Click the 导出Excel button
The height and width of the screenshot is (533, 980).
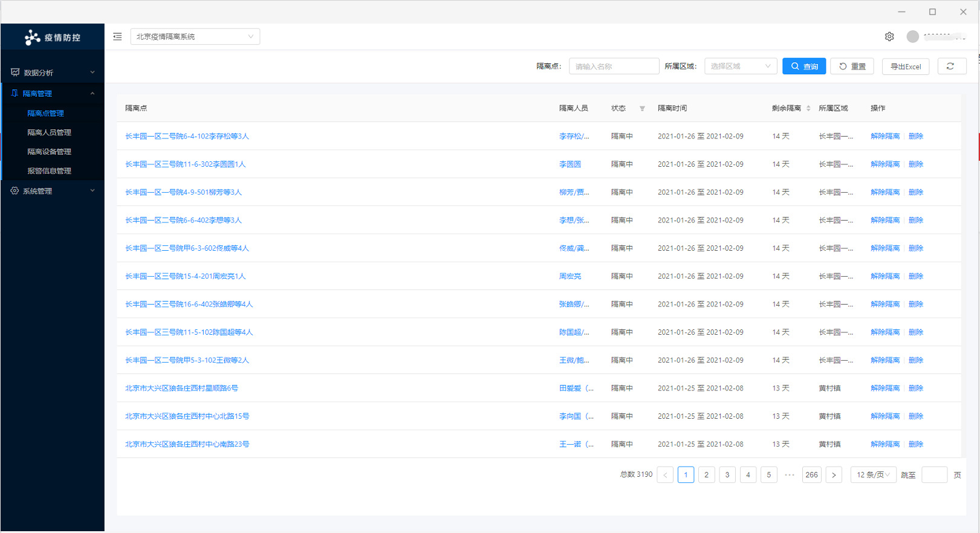coord(905,66)
